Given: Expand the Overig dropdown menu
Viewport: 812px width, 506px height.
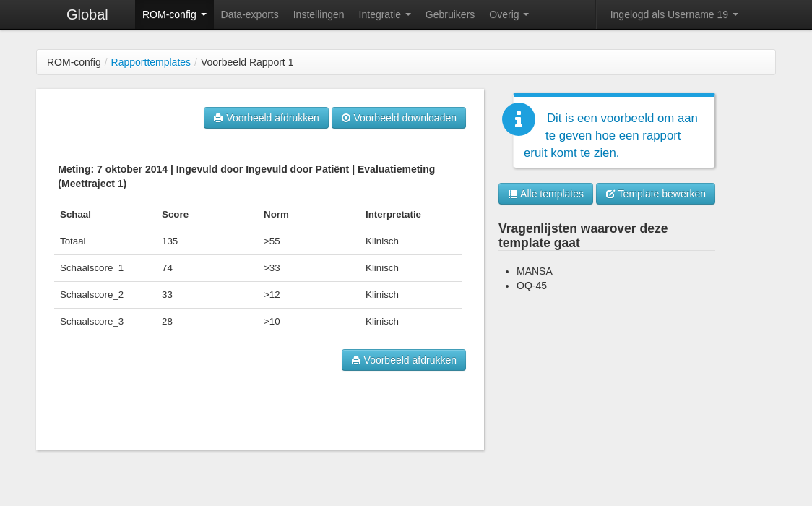Looking at the screenshot, I should click(x=509, y=14).
